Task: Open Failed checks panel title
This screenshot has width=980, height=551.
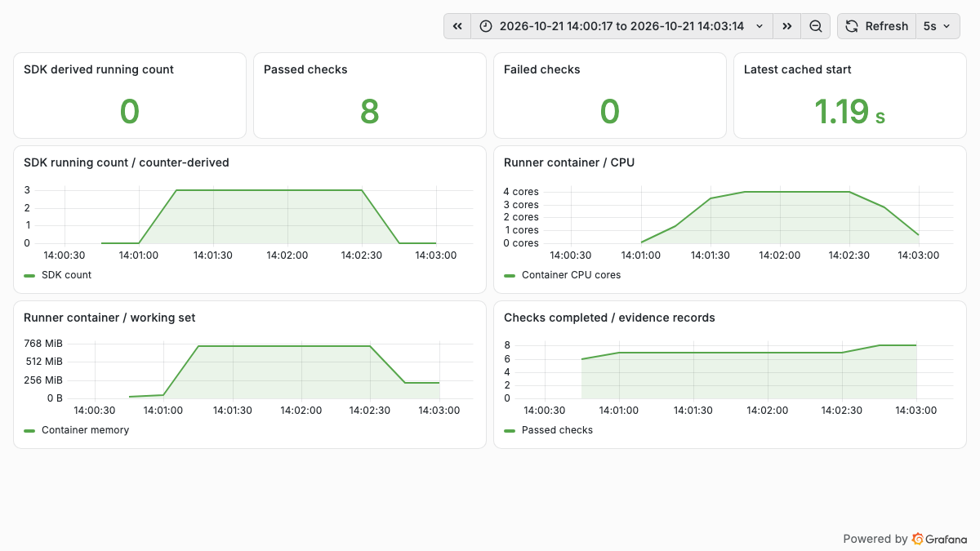Action: [542, 69]
